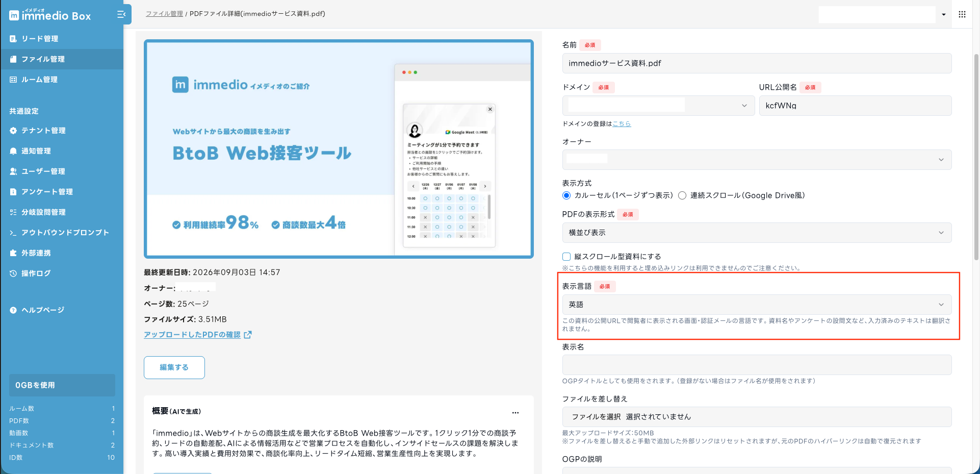This screenshot has width=980, height=474.
Task: Click the 外部連携 puzzle icon
Action: click(x=13, y=253)
